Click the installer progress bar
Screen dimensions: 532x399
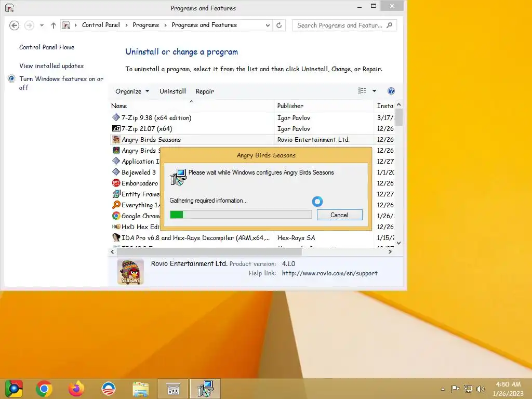[241, 215]
